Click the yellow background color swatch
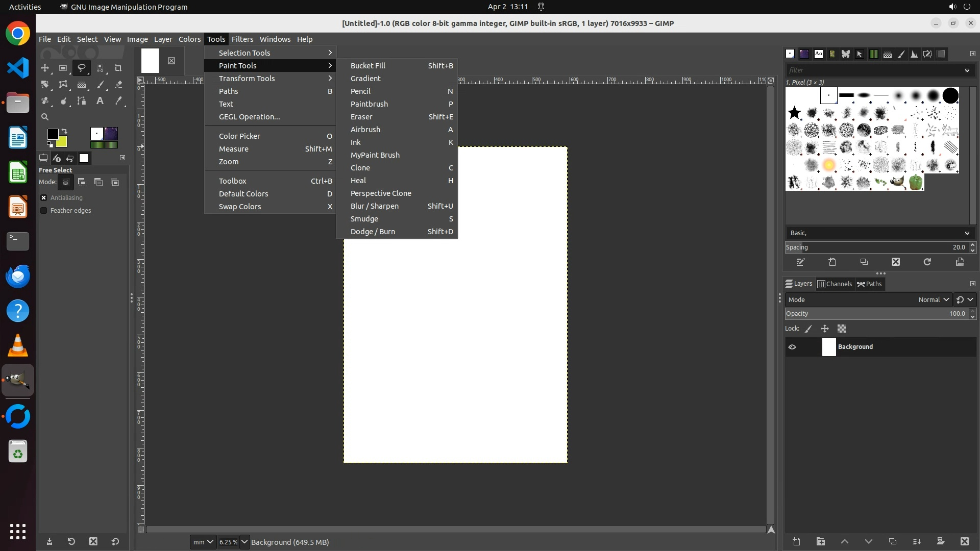 pyautogui.click(x=62, y=142)
